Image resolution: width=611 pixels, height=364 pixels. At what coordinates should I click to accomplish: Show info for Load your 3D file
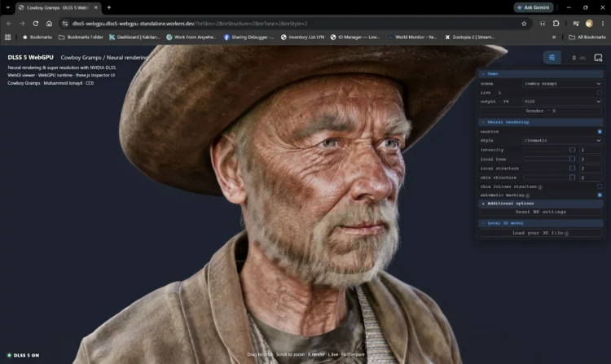(x=566, y=233)
